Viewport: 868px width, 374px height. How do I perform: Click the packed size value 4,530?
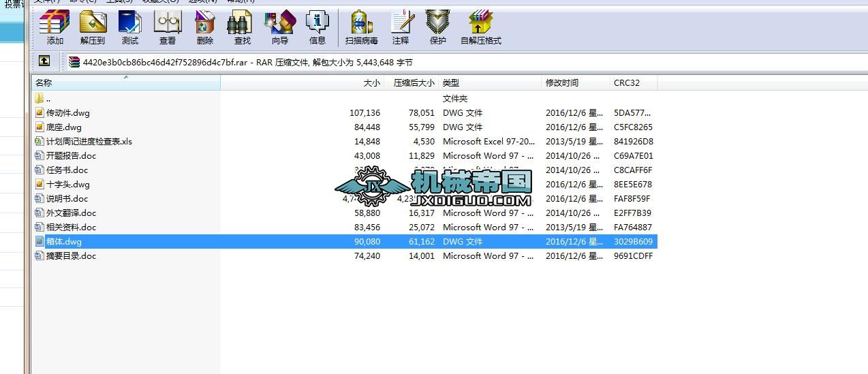pos(423,142)
